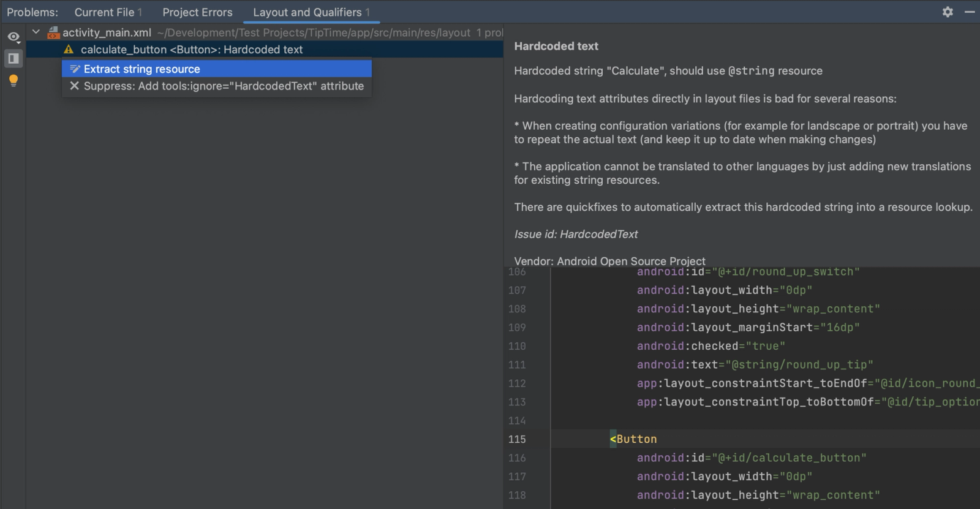The height and width of the screenshot is (509, 980).
Task: Click pencil icon beside Extract string resource
Action: pos(75,69)
